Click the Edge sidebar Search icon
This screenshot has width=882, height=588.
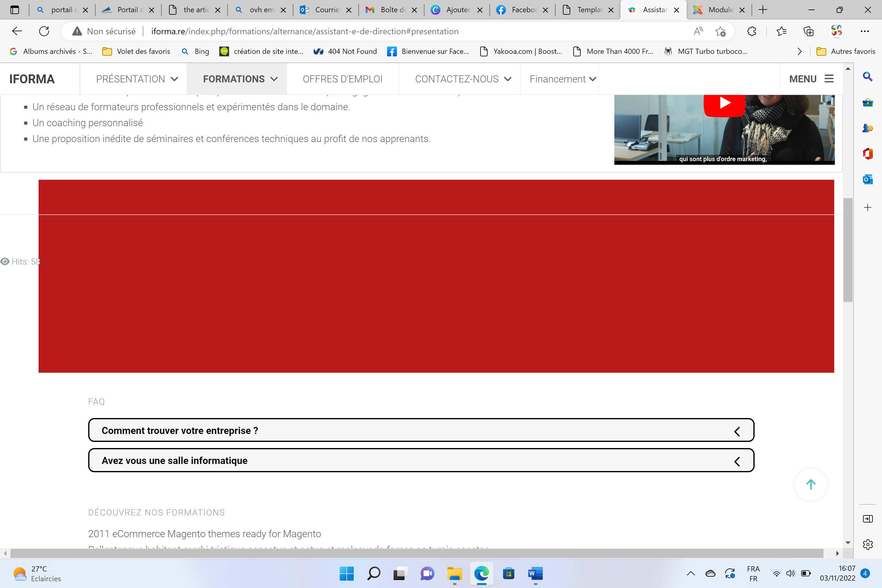(867, 77)
